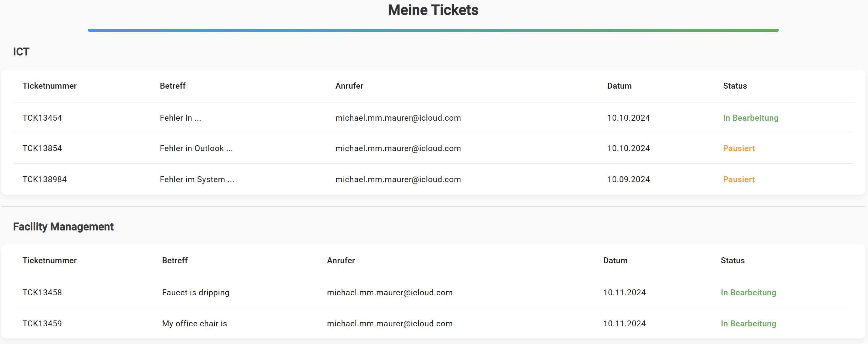The image size is (868, 344).
Task: Click the caller email on row TCK13458
Action: (390, 292)
